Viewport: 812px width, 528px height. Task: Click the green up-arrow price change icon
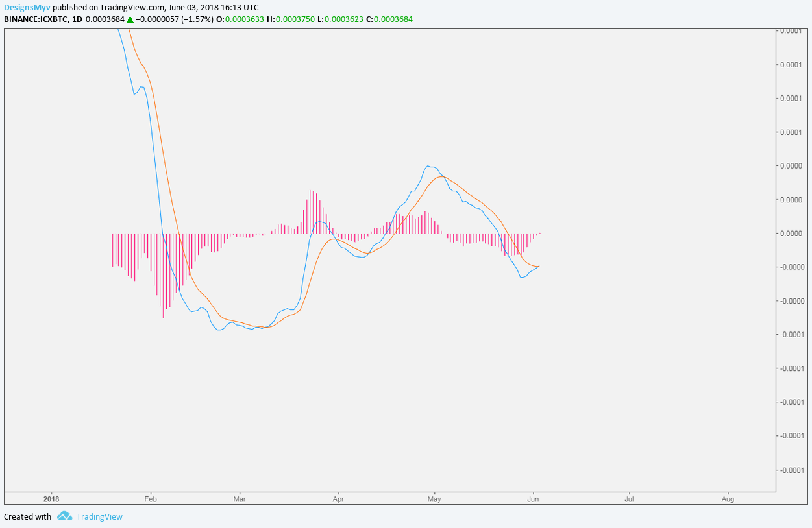pos(130,19)
